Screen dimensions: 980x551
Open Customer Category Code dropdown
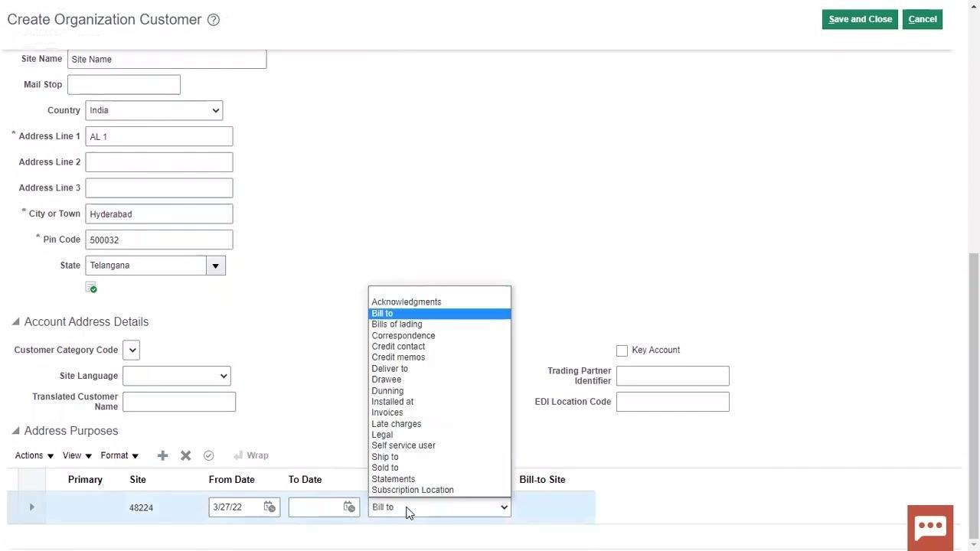[x=132, y=350]
